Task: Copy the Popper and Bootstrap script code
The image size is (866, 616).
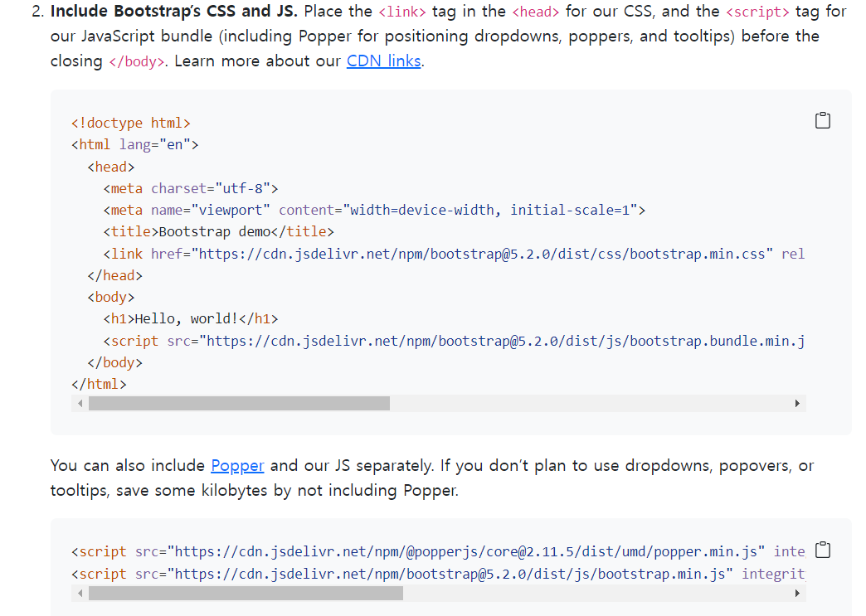Action: click(822, 550)
